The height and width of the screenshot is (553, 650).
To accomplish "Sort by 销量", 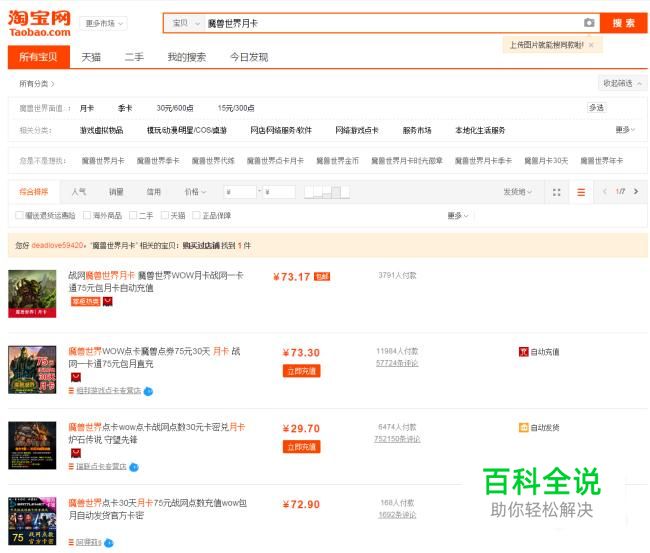I will pos(116,192).
